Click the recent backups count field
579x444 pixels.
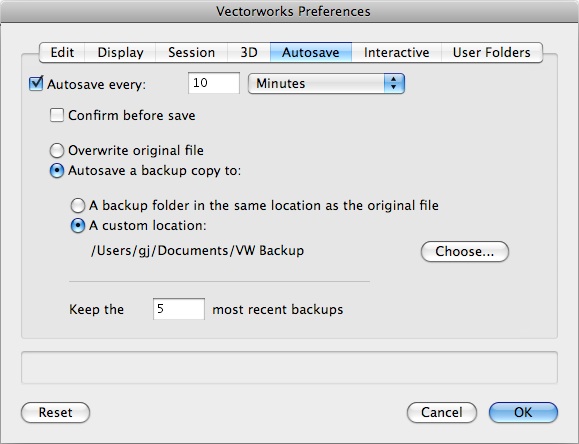coord(179,309)
